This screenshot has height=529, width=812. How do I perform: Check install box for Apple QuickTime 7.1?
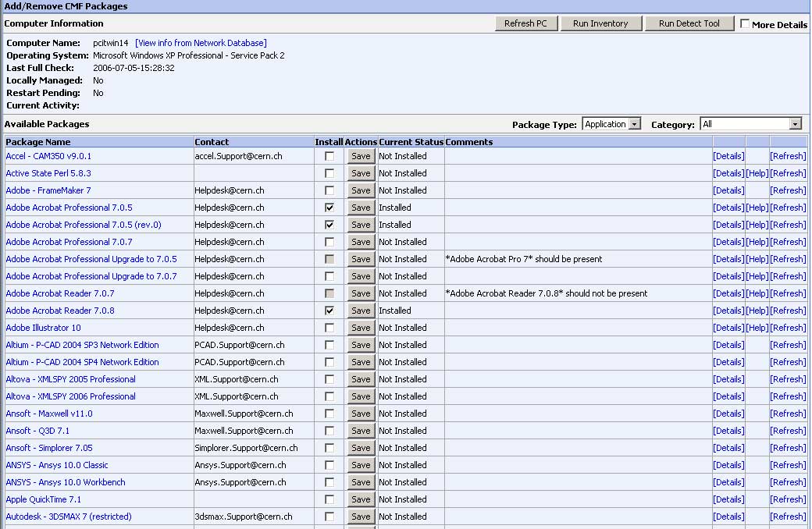click(329, 499)
